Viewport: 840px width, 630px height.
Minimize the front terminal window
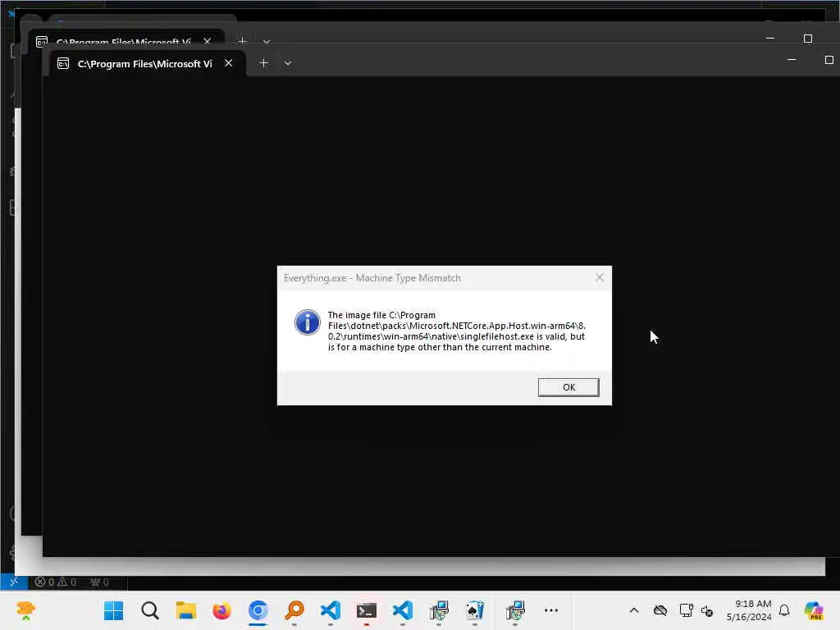pyautogui.click(x=792, y=60)
